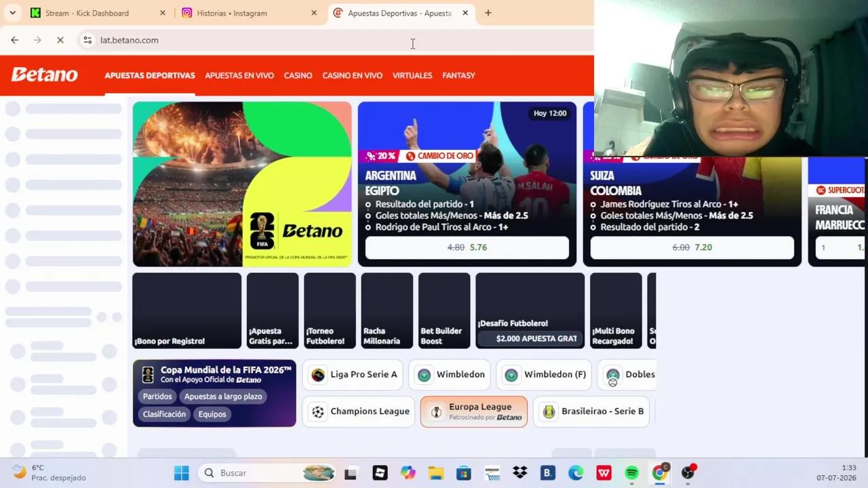Open the FIFA Betano stadium banner
The height and width of the screenshot is (488, 868).
[242, 184]
